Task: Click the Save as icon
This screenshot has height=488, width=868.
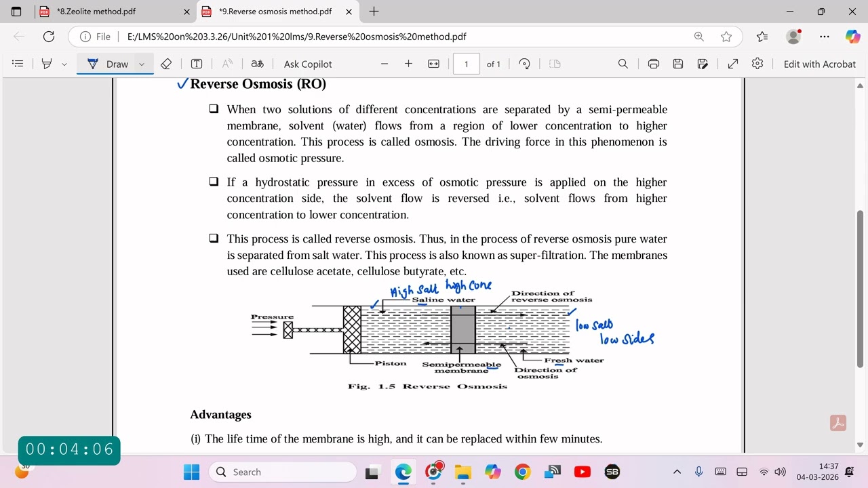Action: 703,64
